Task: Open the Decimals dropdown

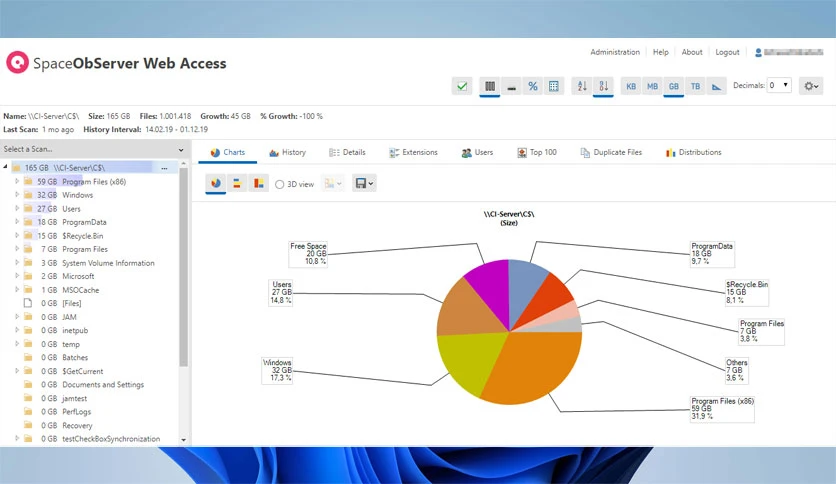Action: click(x=779, y=85)
